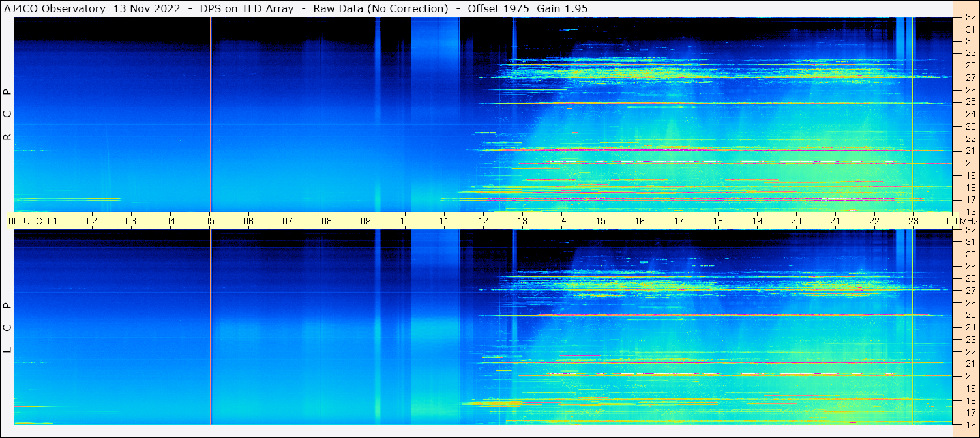Click the MHz unit label at axis right end
The width and height of the screenshot is (980, 438).
click(968, 221)
